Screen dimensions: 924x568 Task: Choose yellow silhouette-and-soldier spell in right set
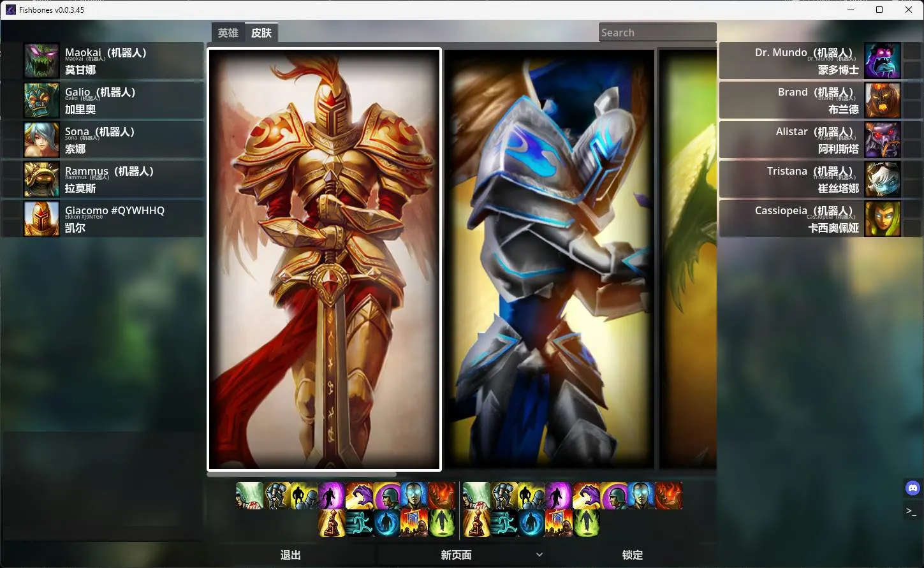click(x=531, y=495)
